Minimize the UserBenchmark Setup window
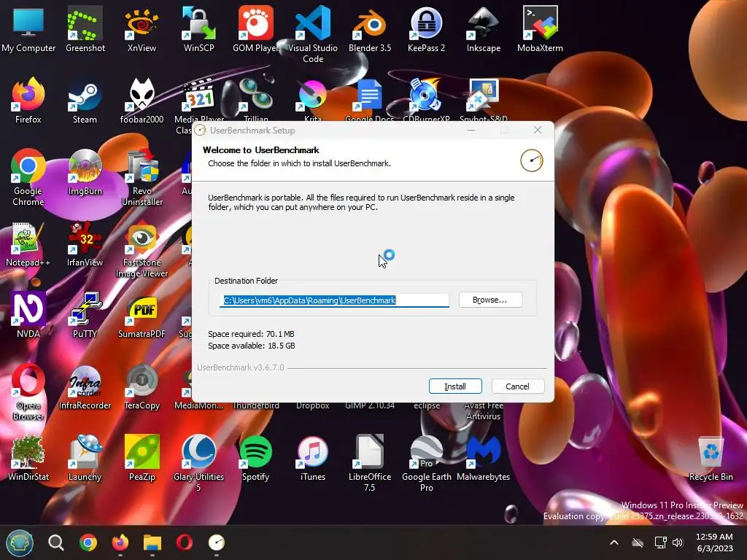The height and width of the screenshot is (560, 747). (471, 130)
